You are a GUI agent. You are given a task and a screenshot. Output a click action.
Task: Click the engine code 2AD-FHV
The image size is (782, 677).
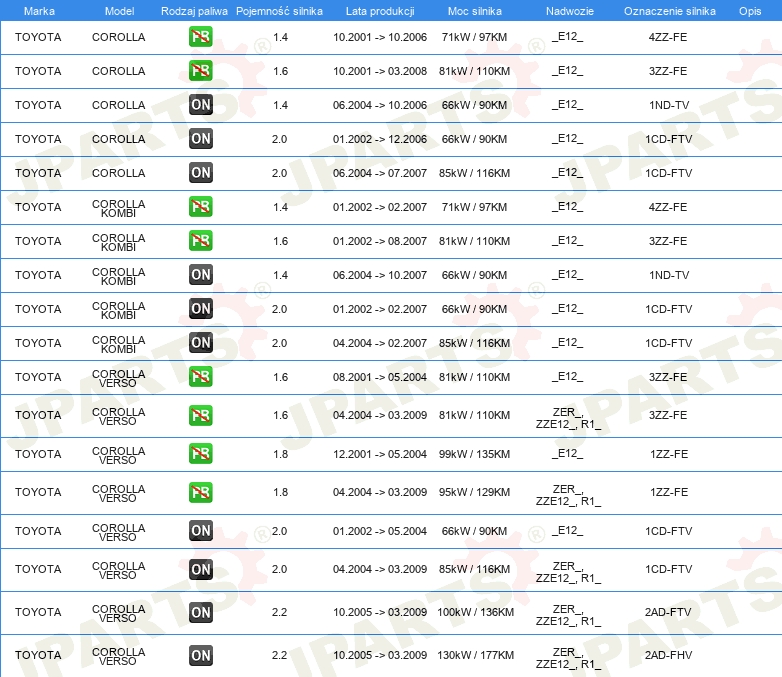668,655
